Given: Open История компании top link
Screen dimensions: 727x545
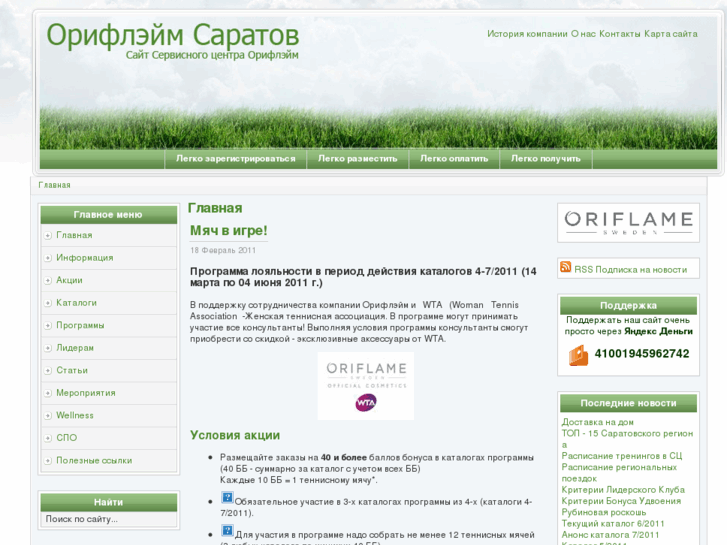Looking at the screenshot, I should tap(527, 34).
